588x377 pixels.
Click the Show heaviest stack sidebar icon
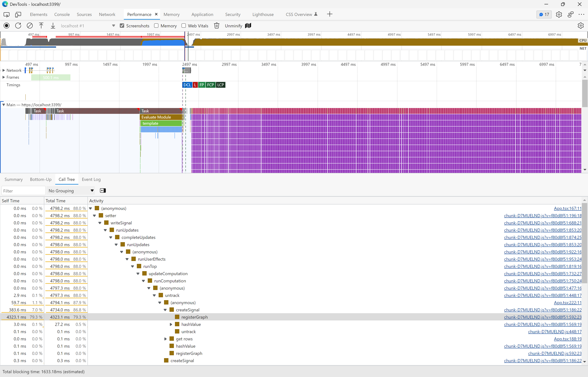click(103, 190)
